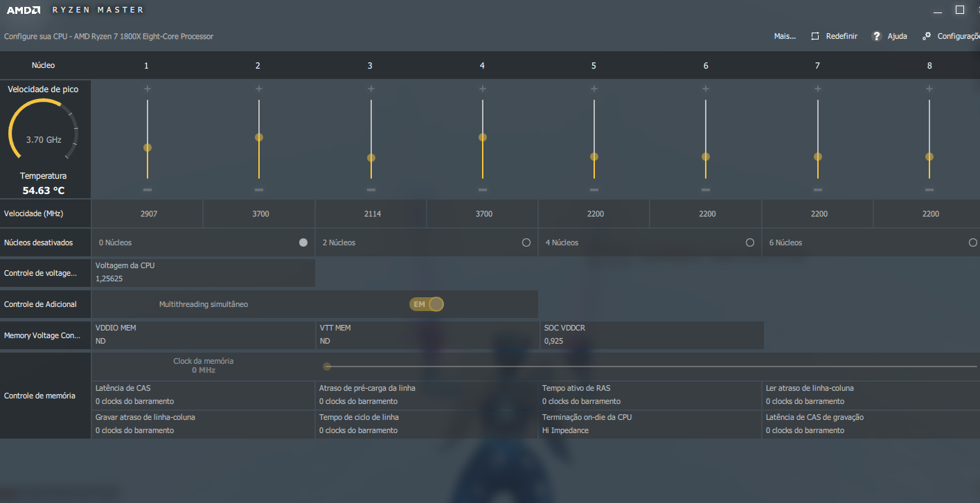980x503 pixels.
Task: Click the temperature reading 54.63 °C
Action: tap(44, 191)
